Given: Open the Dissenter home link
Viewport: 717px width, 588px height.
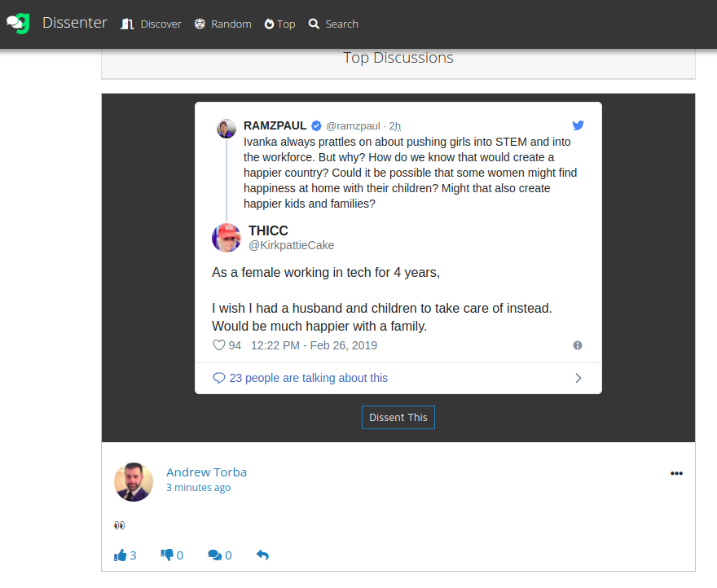Looking at the screenshot, I should click(74, 23).
